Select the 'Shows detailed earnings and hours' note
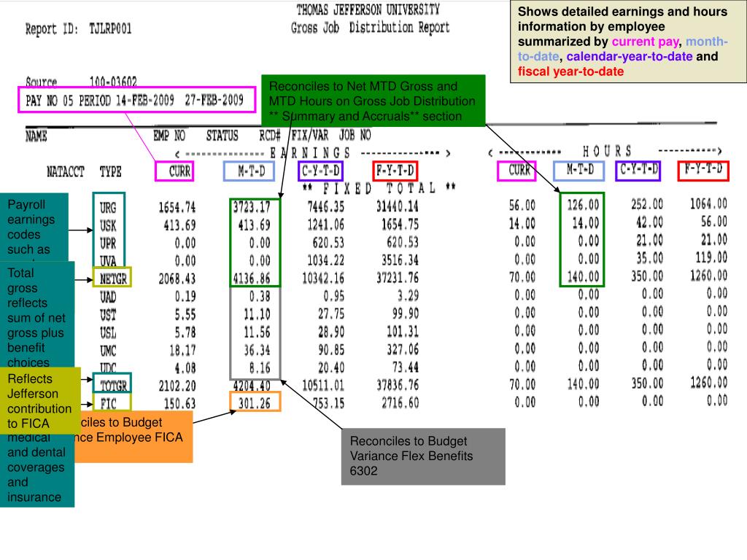 coord(628,42)
